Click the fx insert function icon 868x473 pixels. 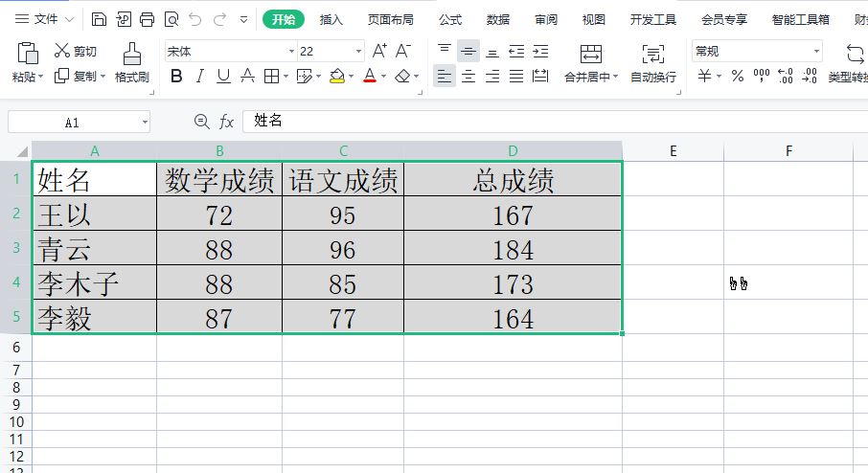226,122
